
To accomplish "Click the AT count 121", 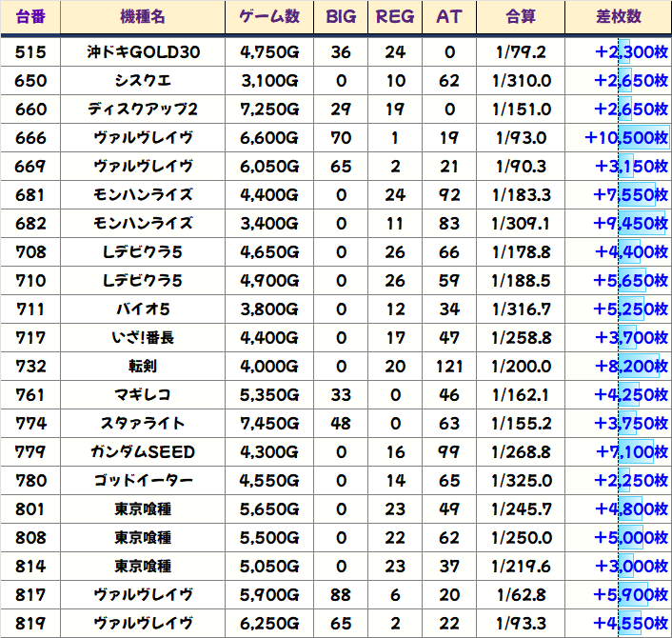I will pos(449,367).
